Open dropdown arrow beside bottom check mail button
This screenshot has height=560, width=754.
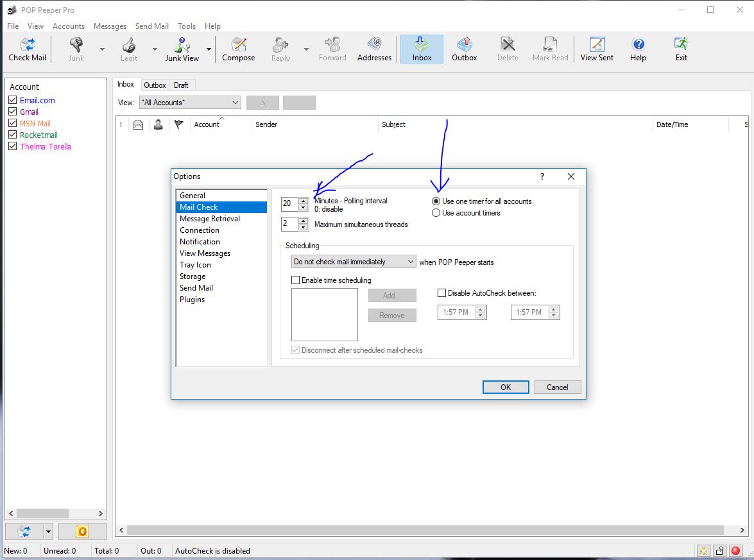48,532
